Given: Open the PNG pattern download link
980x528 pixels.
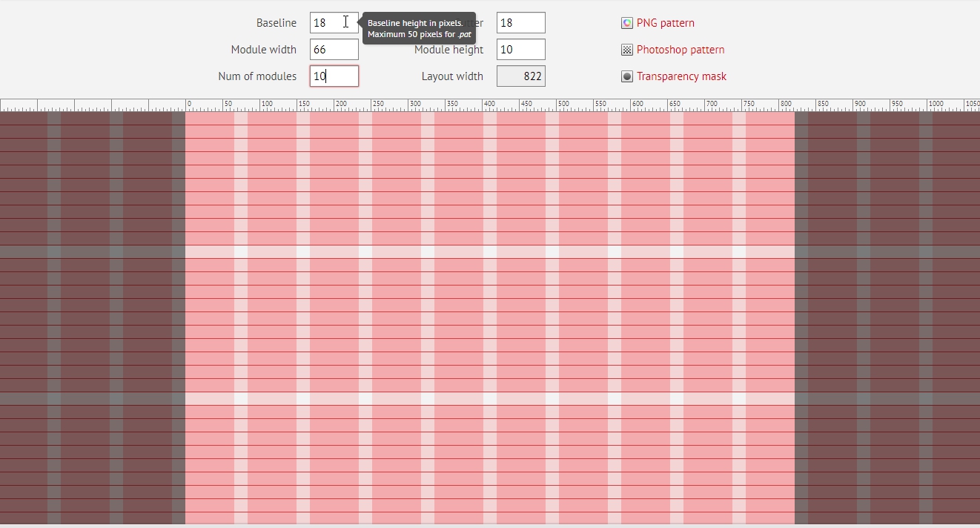Looking at the screenshot, I should coord(665,23).
